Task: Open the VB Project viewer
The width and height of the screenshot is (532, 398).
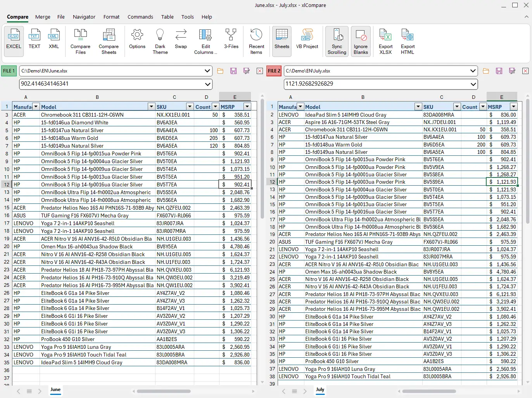Action: point(307,39)
